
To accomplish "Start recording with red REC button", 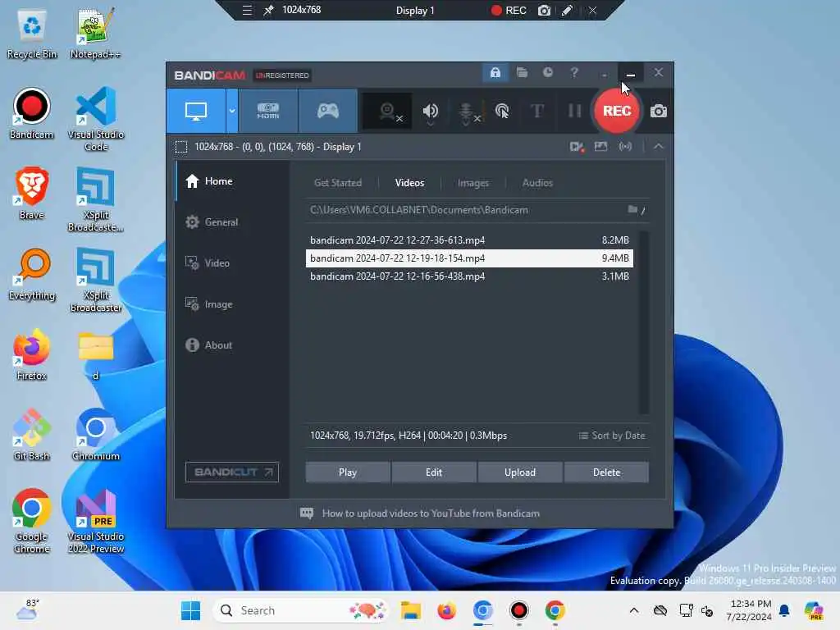I will click(x=617, y=111).
